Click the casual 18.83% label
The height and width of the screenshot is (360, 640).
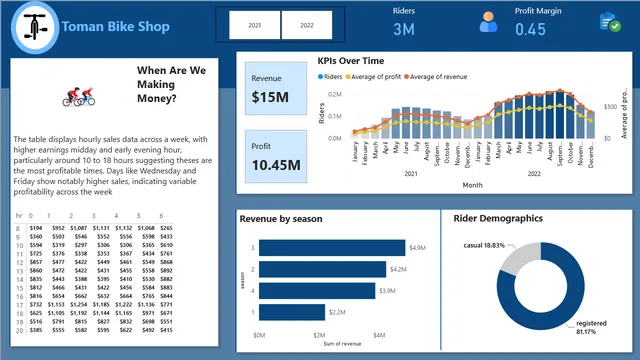point(484,245)
